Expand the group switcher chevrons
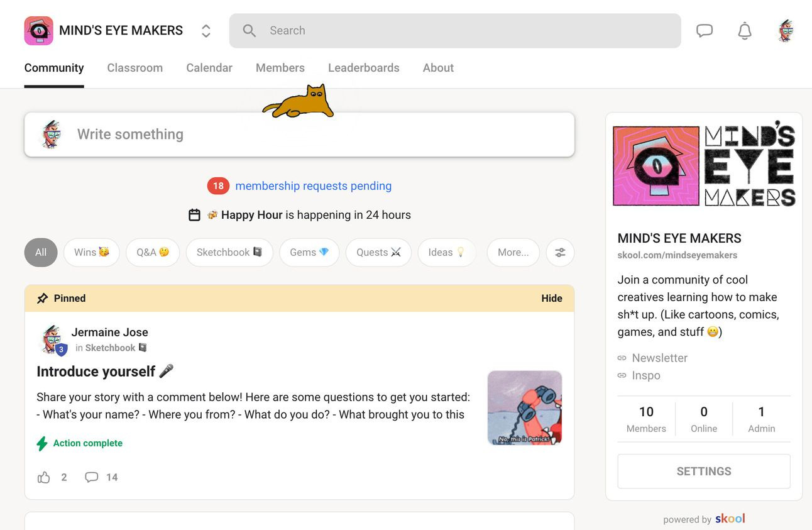 tap(206, 31)
